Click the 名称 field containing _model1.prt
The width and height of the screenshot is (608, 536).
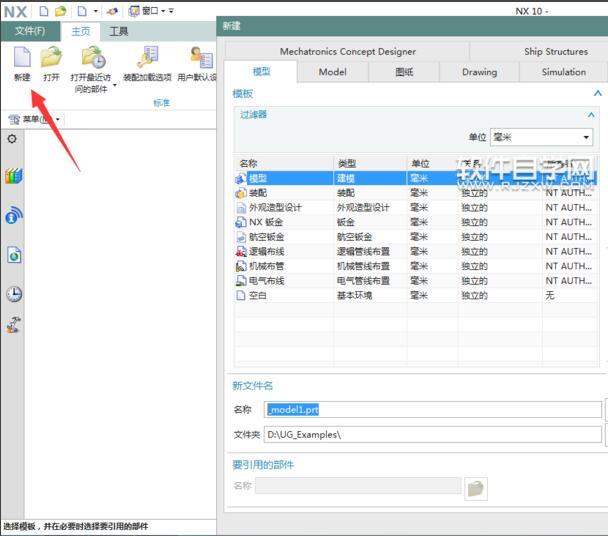coord(433,410)
